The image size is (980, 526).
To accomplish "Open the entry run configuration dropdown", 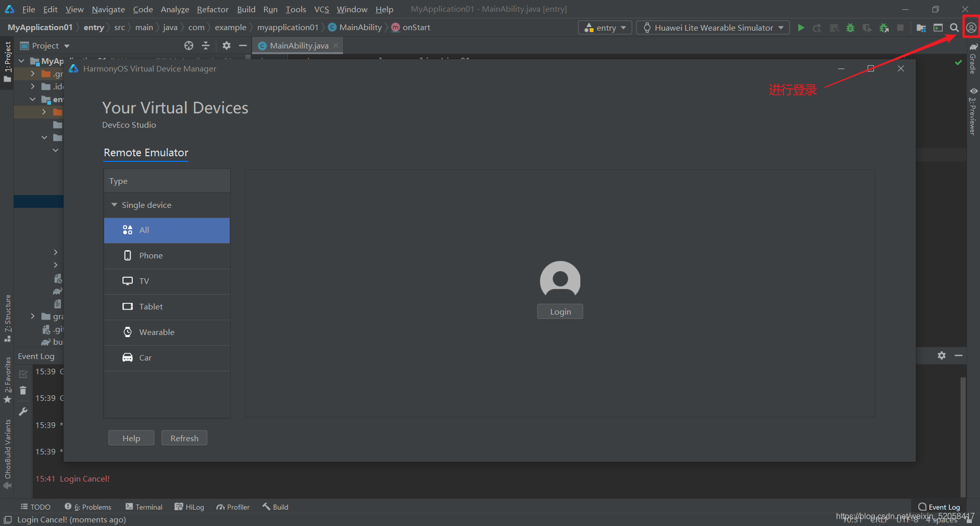I will (x=605, y=28).
